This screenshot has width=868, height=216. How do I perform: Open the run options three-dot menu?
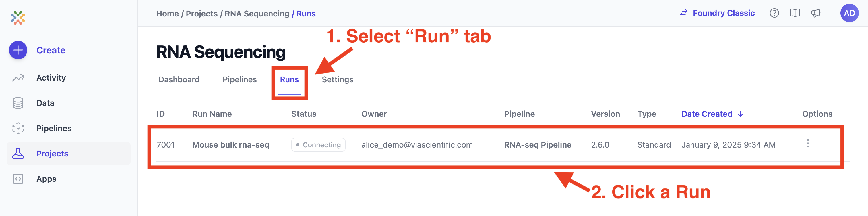coord(808,144)
